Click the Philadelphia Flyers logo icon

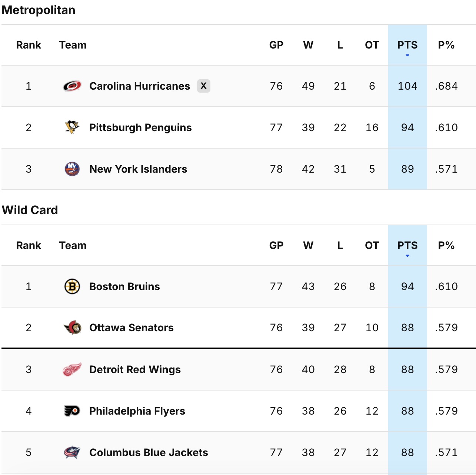(x=72, y=411)
